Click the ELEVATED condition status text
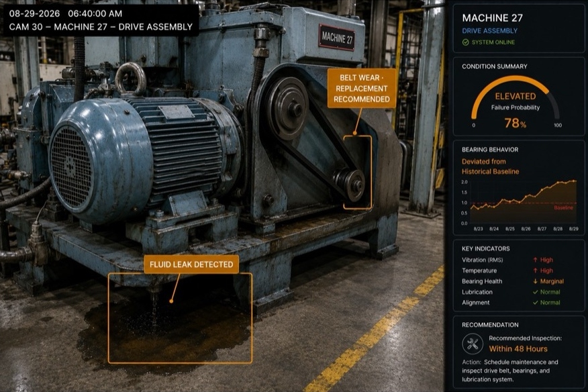Screen dimensions: 588x392 pyautogui.click(x=516, y=97)
